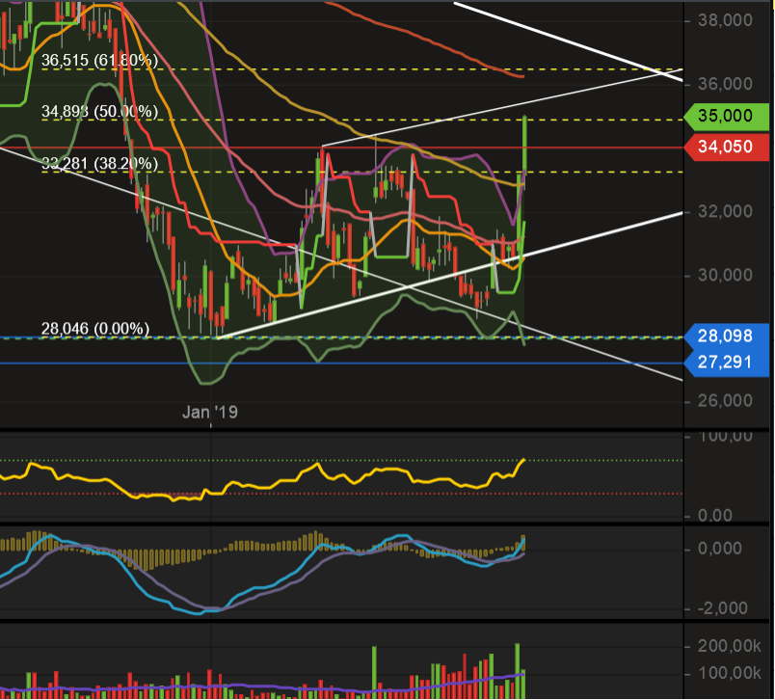Screen dimensions: 775x700
Task: Select the yellow RSI line
Action: [x=289, y=477]
